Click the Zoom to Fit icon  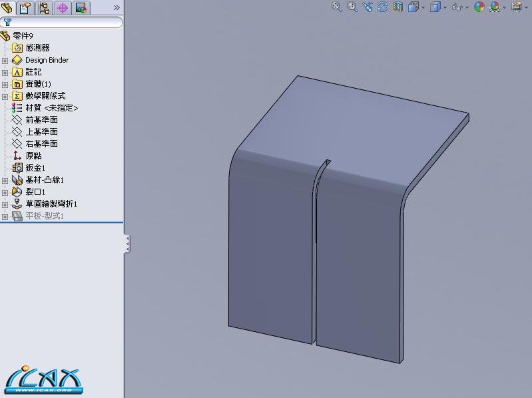click(336, 7)
